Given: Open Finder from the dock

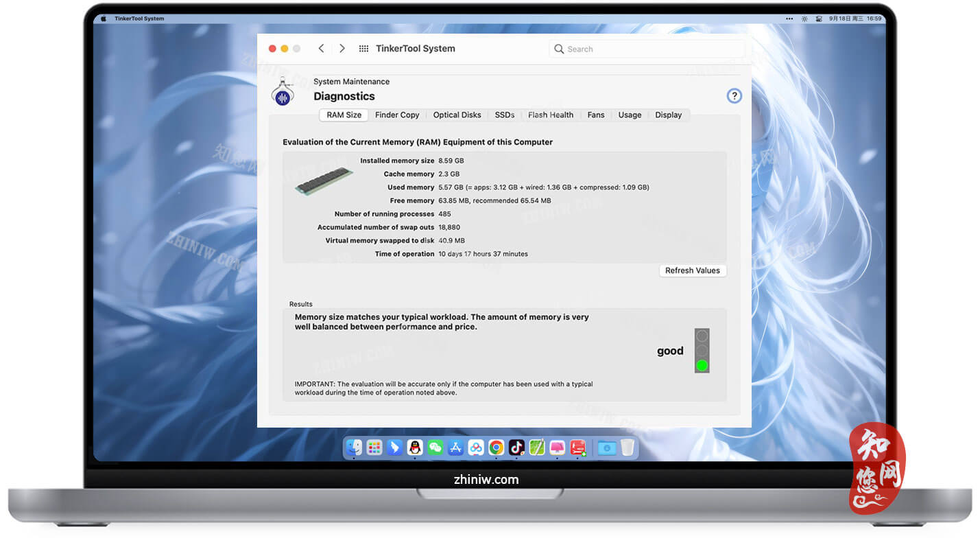Looking at the screenshot, I should pos(354,447).
